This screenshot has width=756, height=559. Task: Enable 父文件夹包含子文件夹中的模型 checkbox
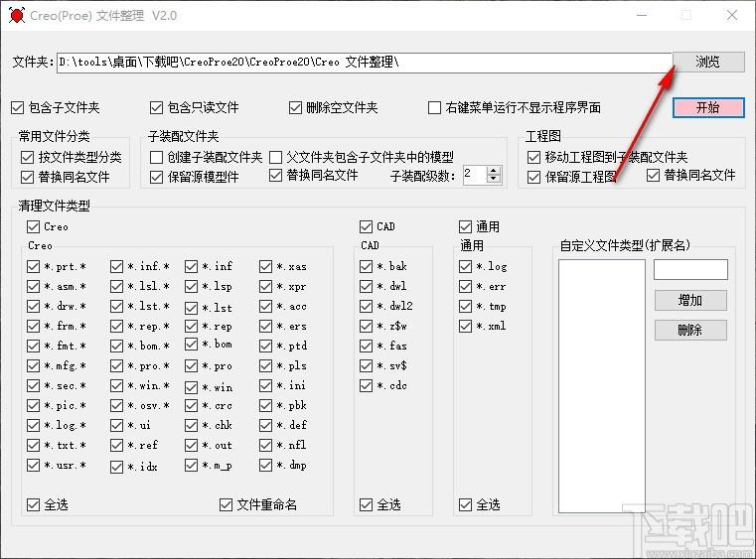[275, 157]
